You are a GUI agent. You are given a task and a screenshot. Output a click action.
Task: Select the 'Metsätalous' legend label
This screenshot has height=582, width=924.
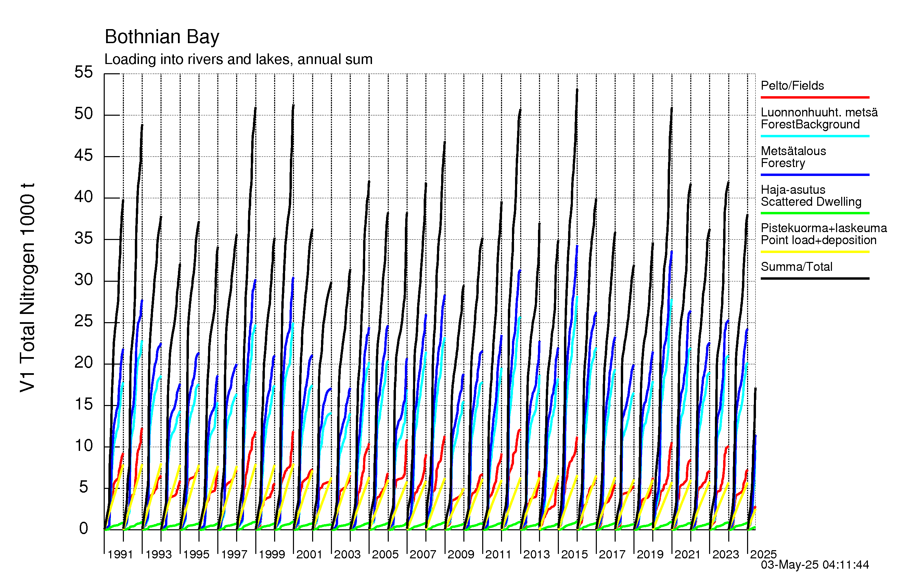(x=793, y=151)
